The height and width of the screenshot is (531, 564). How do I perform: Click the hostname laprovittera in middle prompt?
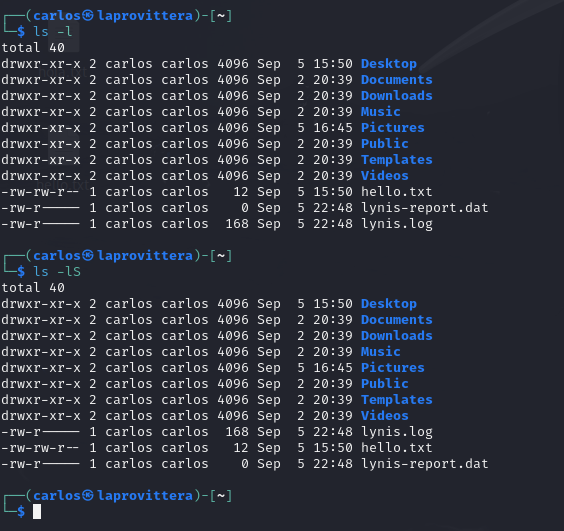point(145,255)
